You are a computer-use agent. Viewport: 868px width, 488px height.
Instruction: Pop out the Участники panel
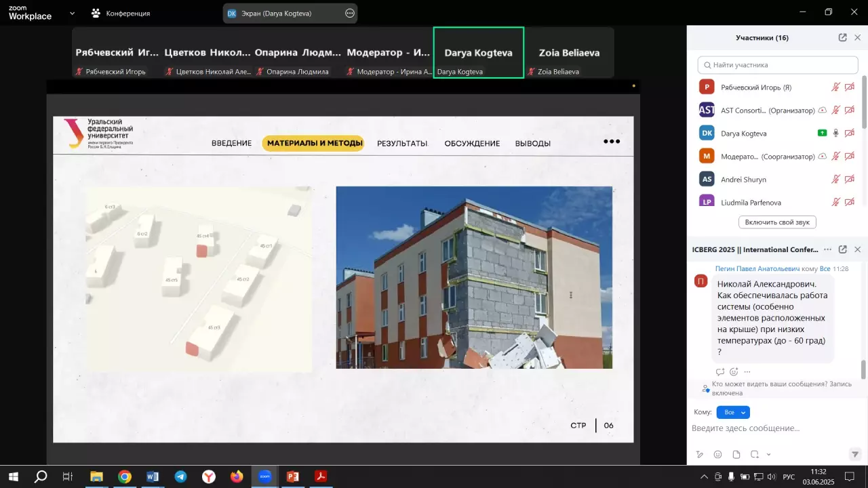842,38
